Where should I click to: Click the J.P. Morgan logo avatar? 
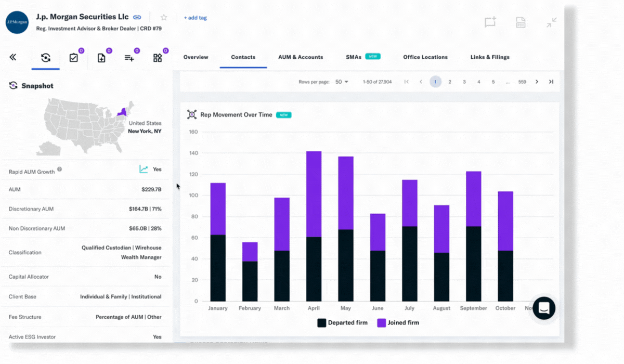pos(17,22)
